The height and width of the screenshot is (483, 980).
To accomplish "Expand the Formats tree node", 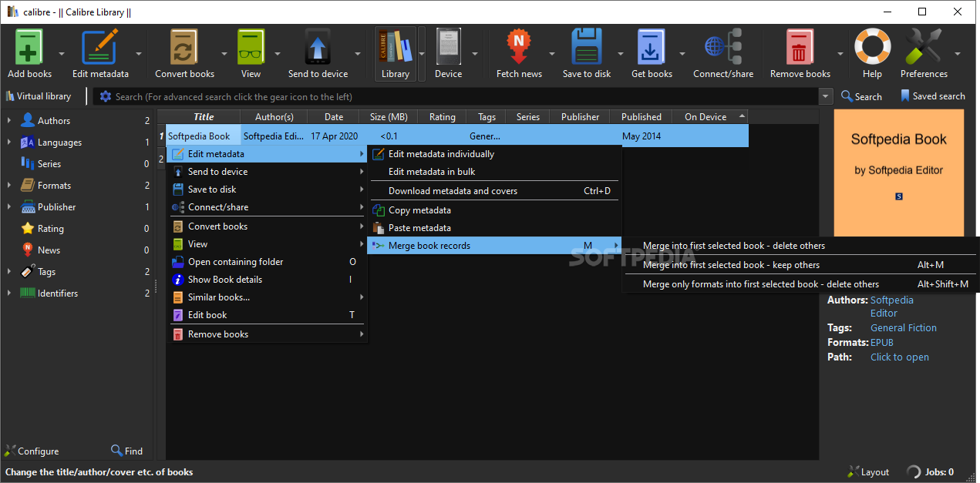I will click(9, 185).
